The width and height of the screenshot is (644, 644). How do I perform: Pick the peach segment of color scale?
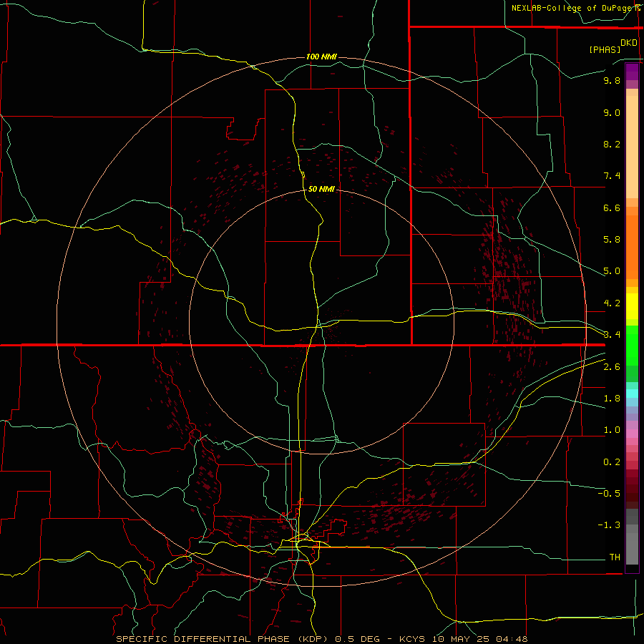coord(632,147)
